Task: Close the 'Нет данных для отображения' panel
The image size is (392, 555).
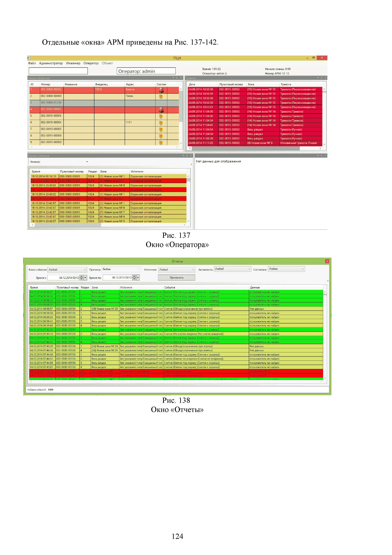Action: coord(325,155)
